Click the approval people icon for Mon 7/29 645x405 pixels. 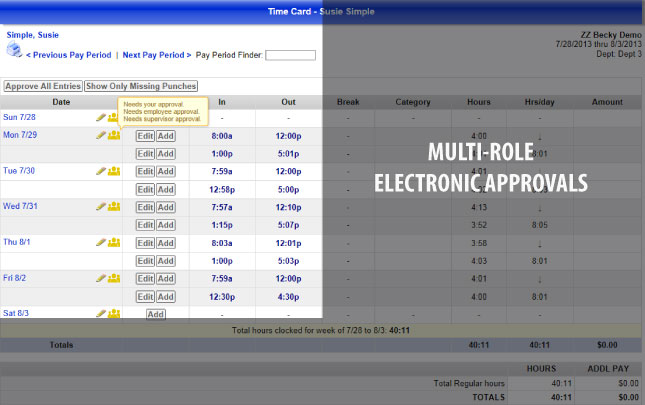pos(113,135)
